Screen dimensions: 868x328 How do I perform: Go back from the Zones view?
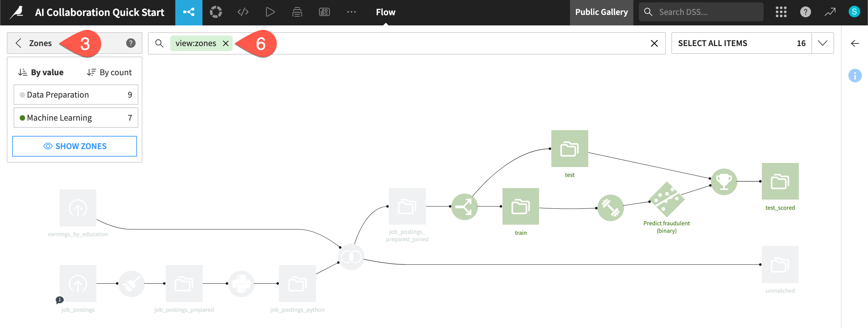tap(19, 43)
